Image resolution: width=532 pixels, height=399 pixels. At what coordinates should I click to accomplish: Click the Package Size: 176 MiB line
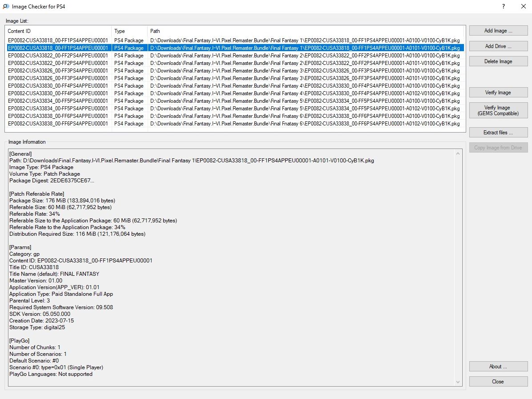coord(62,201)
